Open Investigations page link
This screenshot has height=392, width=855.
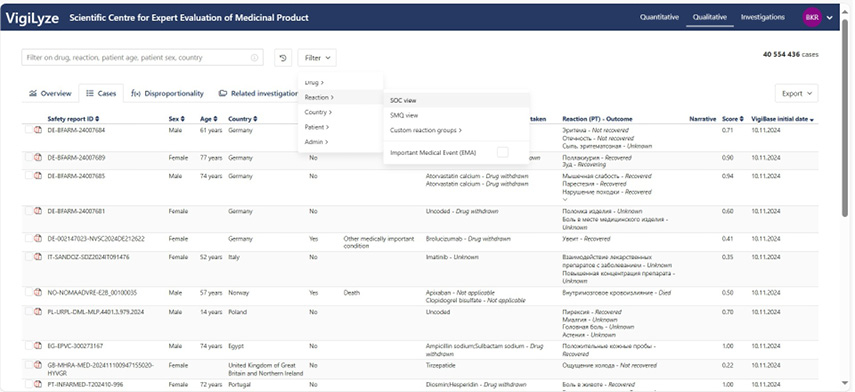click(x=762, y=17)
